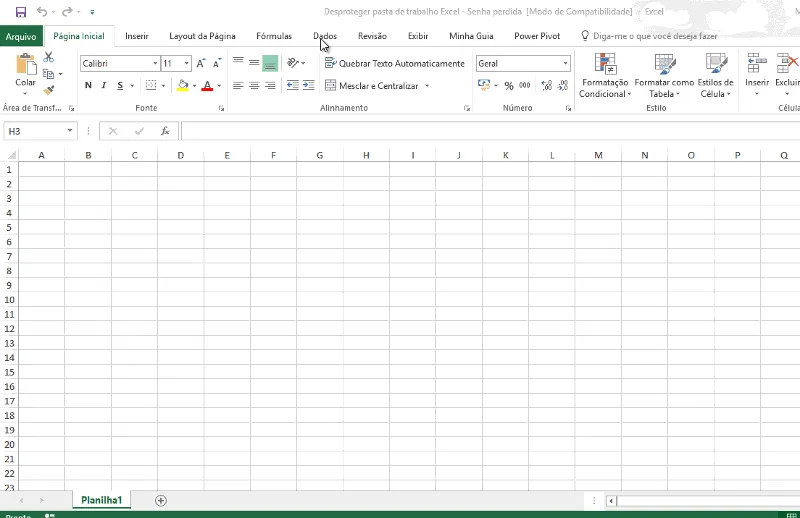800x518 pixels.
Task: Apply percent style with the % icon
Action: coord(509,86)
